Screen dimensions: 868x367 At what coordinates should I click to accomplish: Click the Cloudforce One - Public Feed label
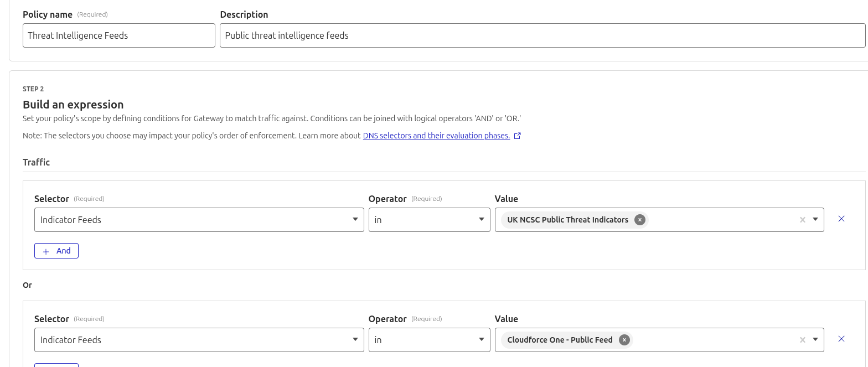pyautogui.click(x=560, y=340)
